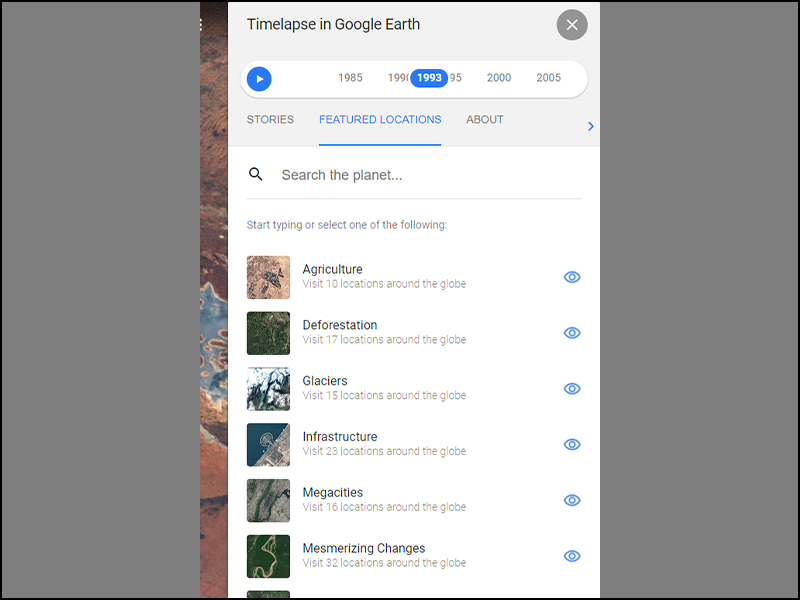Close the Timelapse panel
This screenshot has width=800, height=600.
coord(572,25)
